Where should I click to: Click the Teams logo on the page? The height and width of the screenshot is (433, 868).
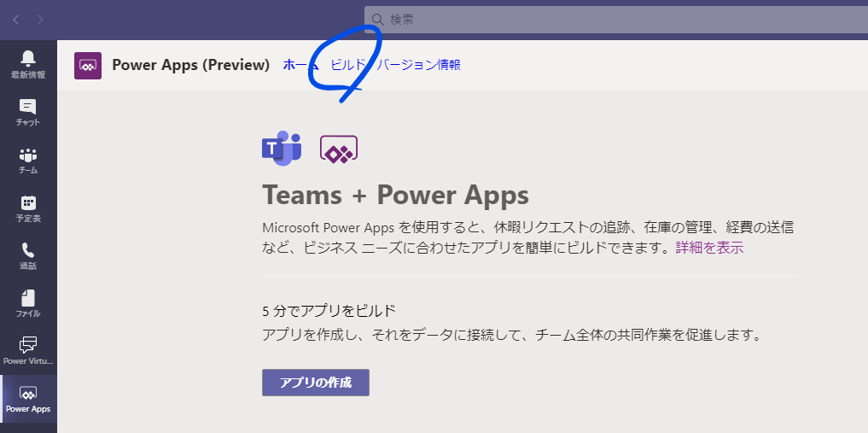281,149
